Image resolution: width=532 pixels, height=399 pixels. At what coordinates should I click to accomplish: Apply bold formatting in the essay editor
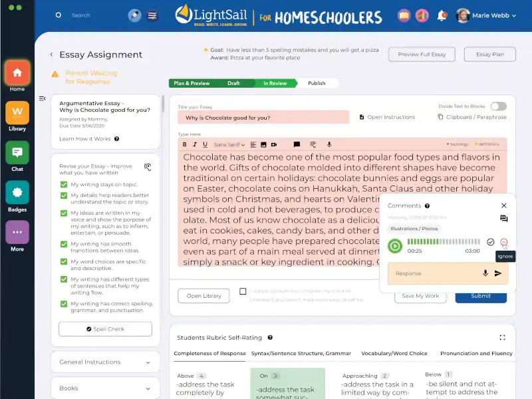(185, 144)
